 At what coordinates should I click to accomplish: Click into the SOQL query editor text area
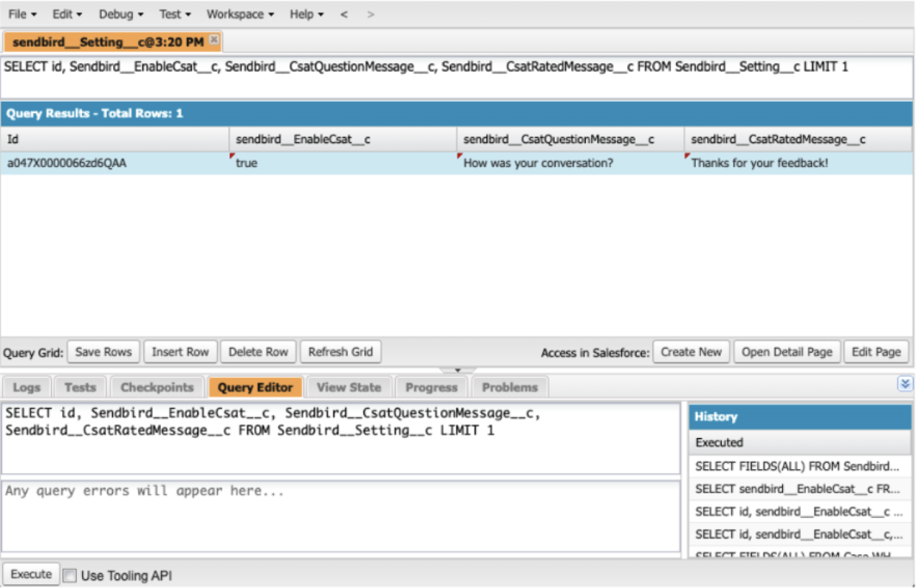341,438
